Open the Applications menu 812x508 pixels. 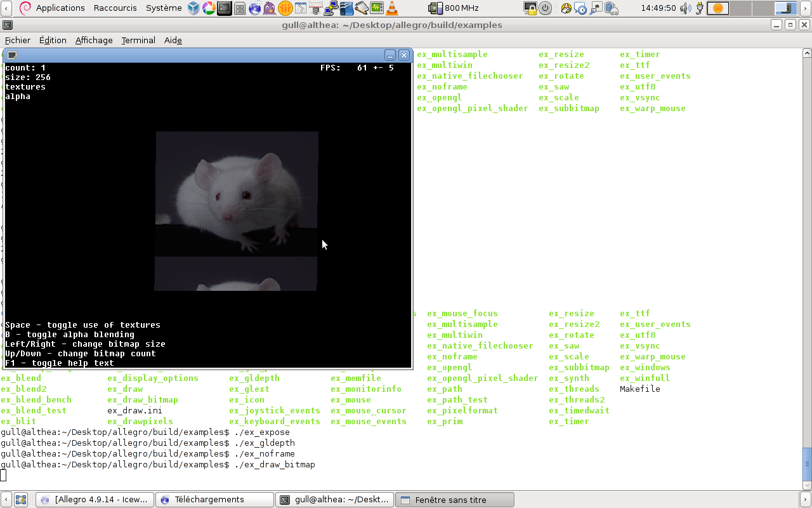60,8
